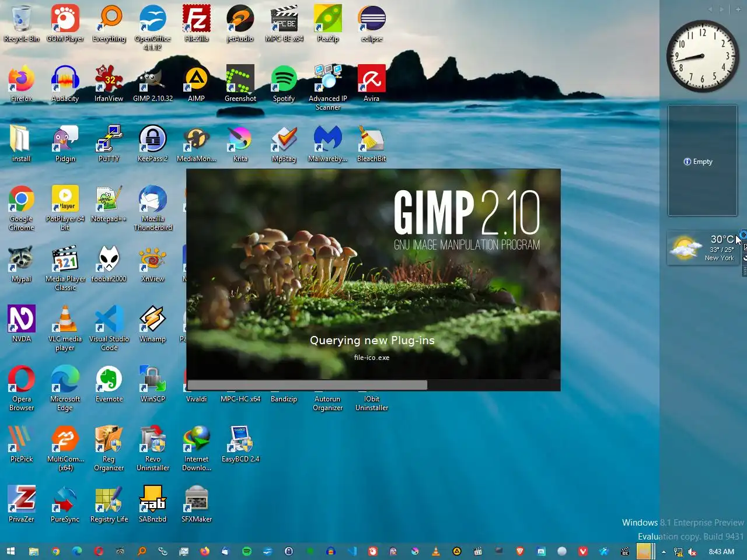Screen dimensions: 747x560
Task: Show hidden tray icons arrow
Action: click(x=664, y=551)
